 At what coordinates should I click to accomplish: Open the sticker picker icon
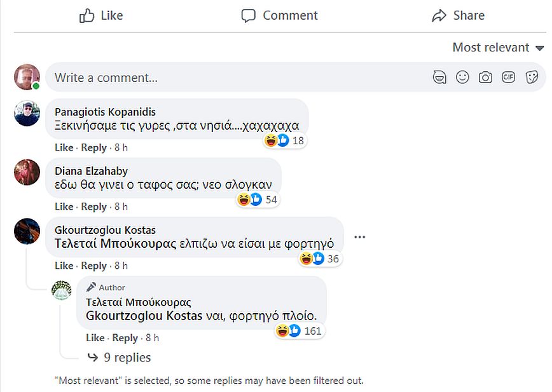click(532, 78)
